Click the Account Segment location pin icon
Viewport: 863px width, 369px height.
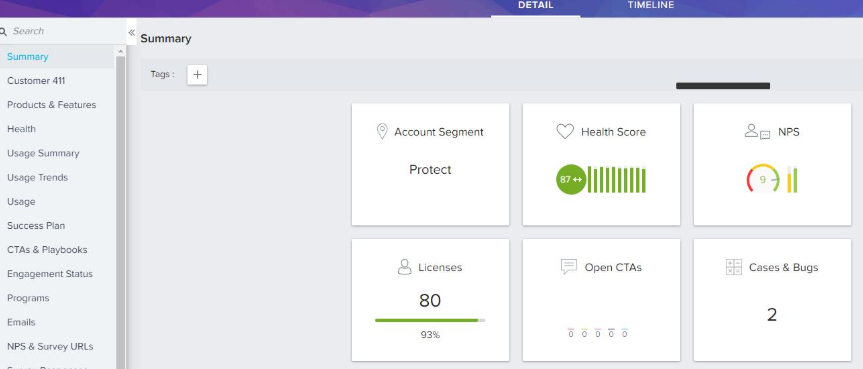(381, 132)
